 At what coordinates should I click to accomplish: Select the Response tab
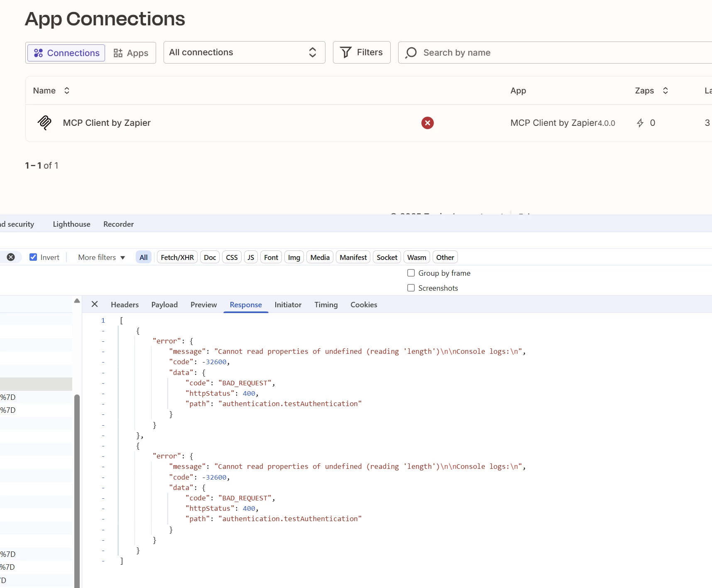coord(246,305)
